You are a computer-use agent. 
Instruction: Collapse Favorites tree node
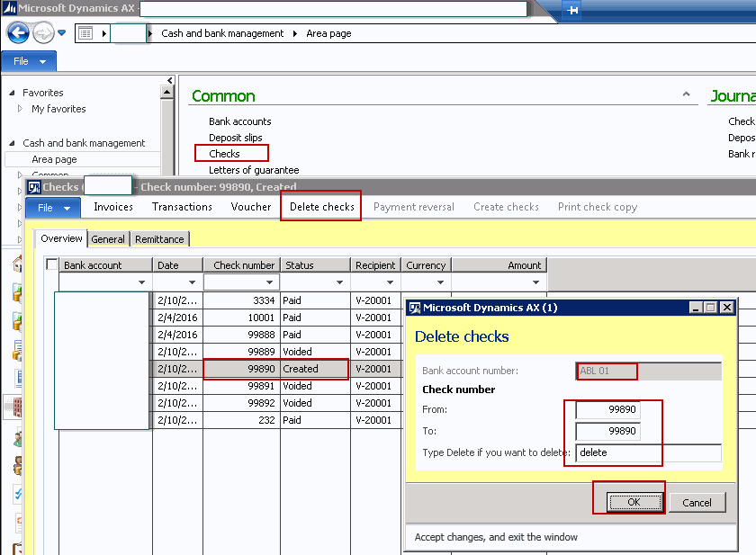click(12, 93)
